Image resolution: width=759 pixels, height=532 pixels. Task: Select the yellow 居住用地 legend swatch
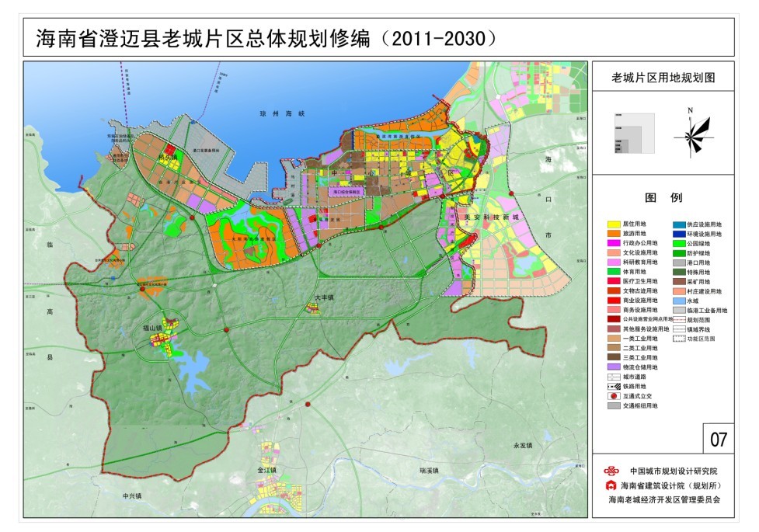pos(614,224)
